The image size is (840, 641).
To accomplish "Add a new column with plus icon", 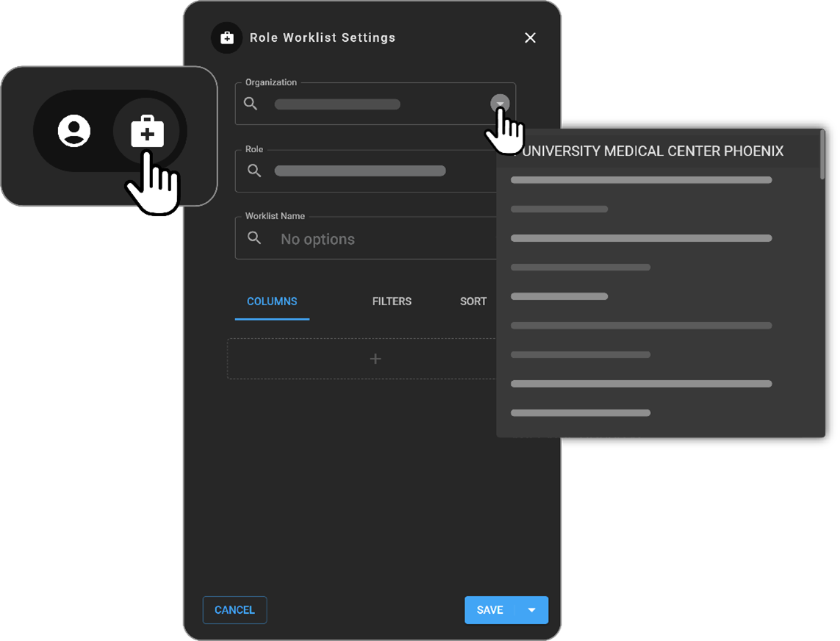I will (375, 359).
